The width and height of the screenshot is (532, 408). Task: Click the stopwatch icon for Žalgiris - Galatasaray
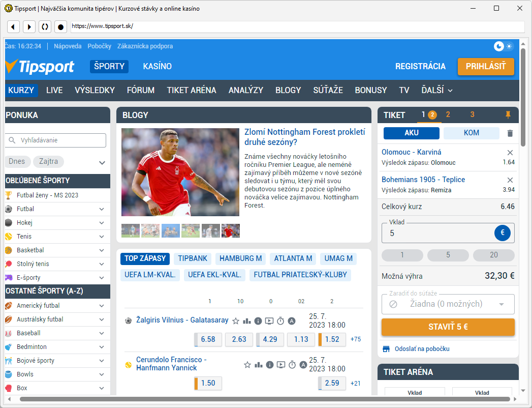click(280, 321)
